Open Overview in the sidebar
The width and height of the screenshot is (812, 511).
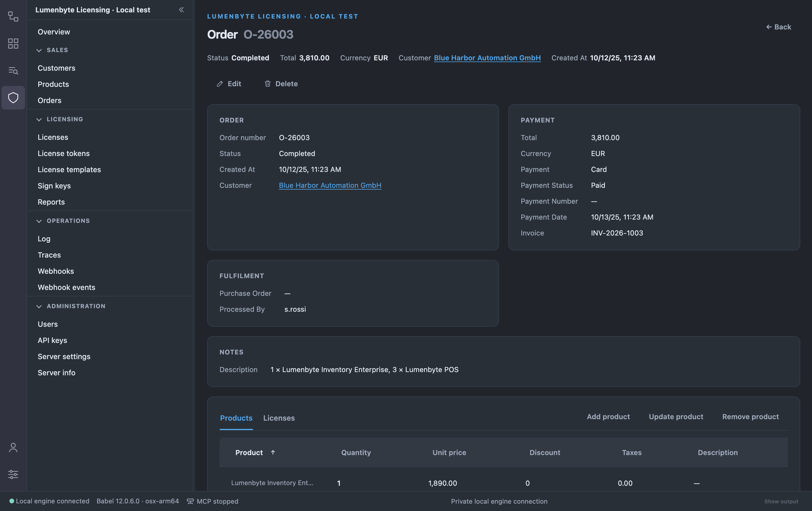coord(54,32)
